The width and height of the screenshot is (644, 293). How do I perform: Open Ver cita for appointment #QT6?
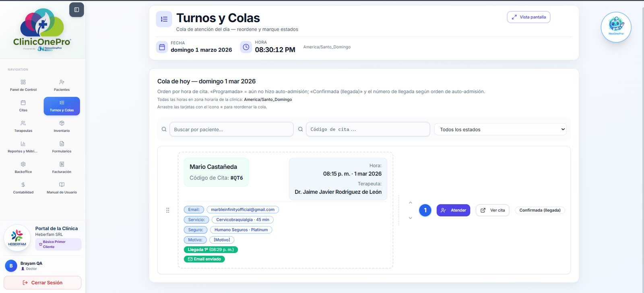pyautogui.click(x=493, y=210)
